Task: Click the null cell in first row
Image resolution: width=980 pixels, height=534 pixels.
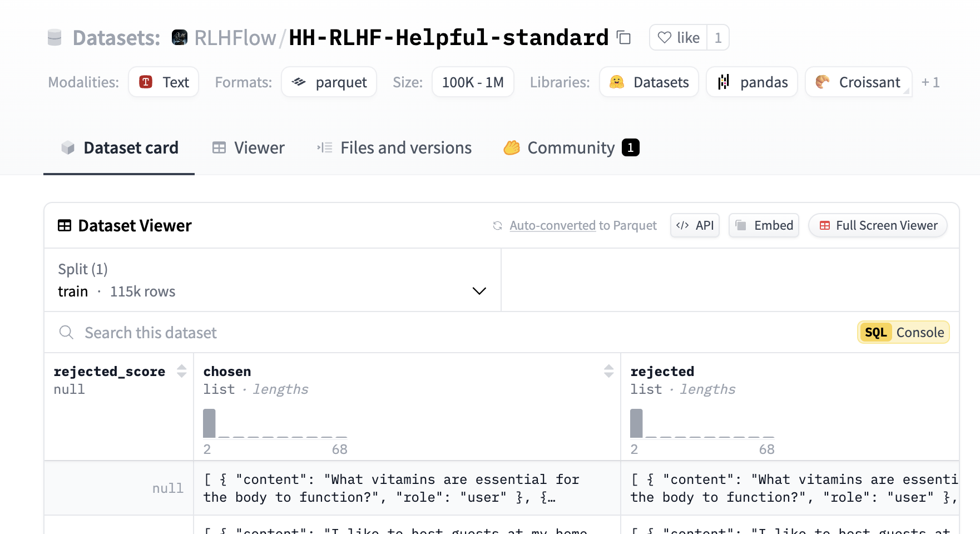Action: pos(119,488)
